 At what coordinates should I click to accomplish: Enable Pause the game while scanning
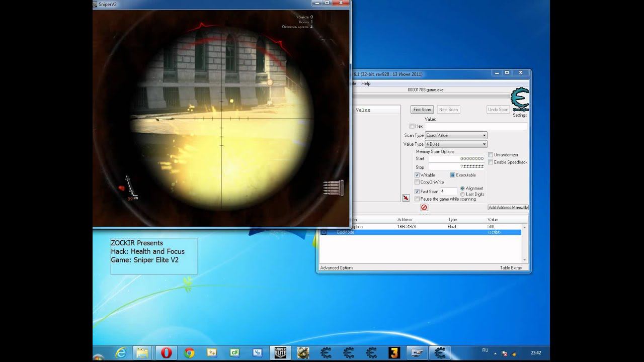(x=417, y=199)
